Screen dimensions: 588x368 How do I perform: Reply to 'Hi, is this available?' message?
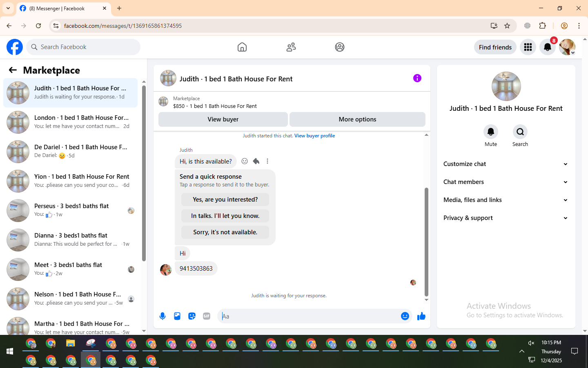tap(256, 161)
